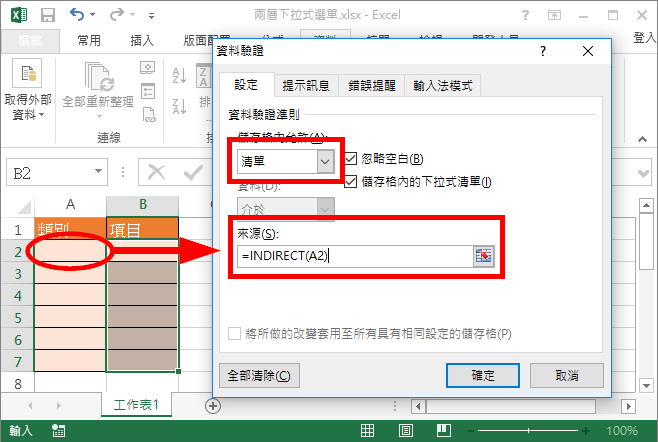658x442 pixels.
Task: Toggle 儲存格內的下拉式清單 checkbox
Action: tap(350, 181)
